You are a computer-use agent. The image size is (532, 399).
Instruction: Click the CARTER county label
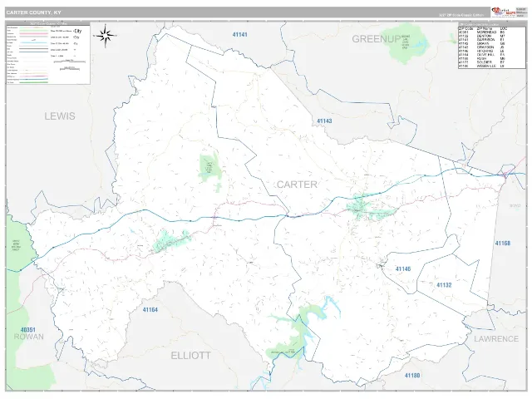297,185
